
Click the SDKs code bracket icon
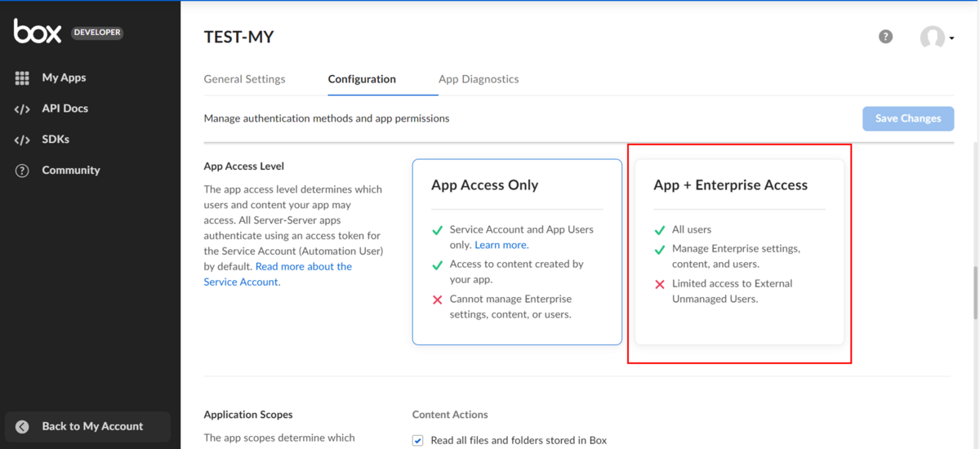[22, 140]
